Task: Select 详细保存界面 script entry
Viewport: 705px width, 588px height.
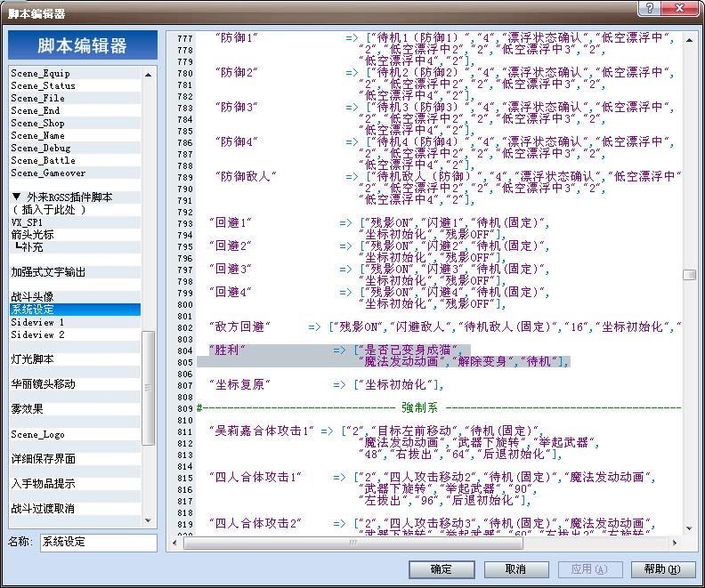Action: pos(75,459)
